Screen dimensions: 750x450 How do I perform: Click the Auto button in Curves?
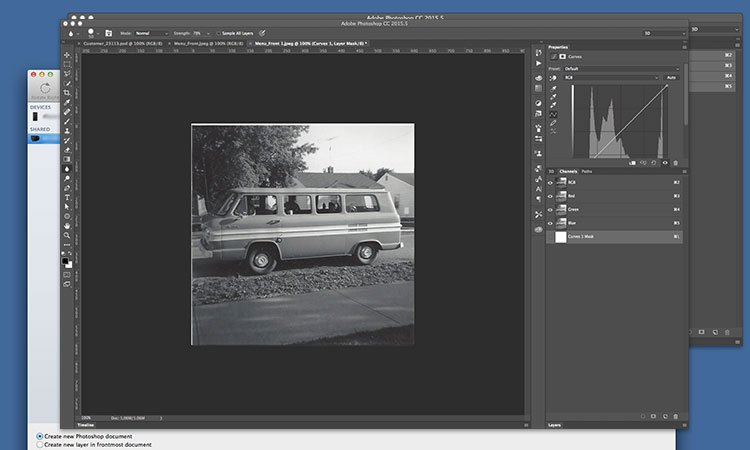coord(671,77)
